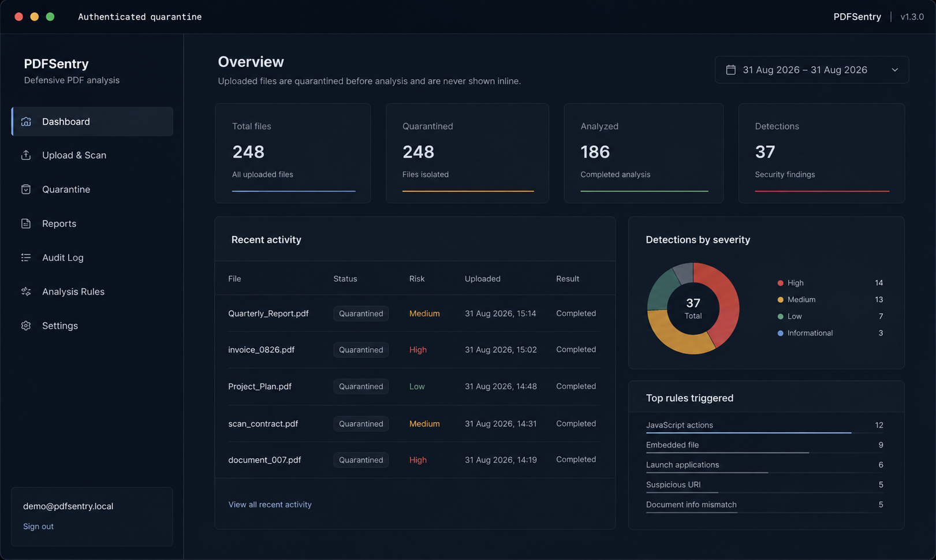Open the Quarterly_Report.pdf file row
The width and height of the screenshot is (936, 560).
(x=414, y=313)
